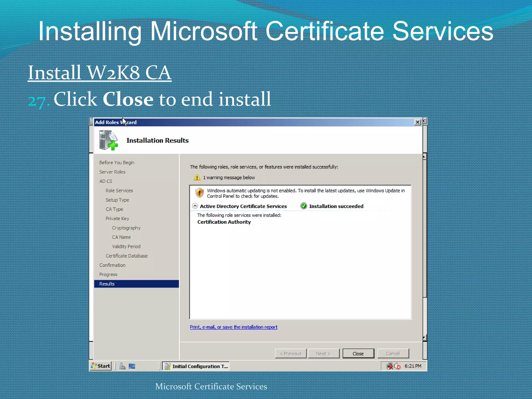Click the network disconnected tray icon
This screenshot has width=532, height=399.
[390, 366]
